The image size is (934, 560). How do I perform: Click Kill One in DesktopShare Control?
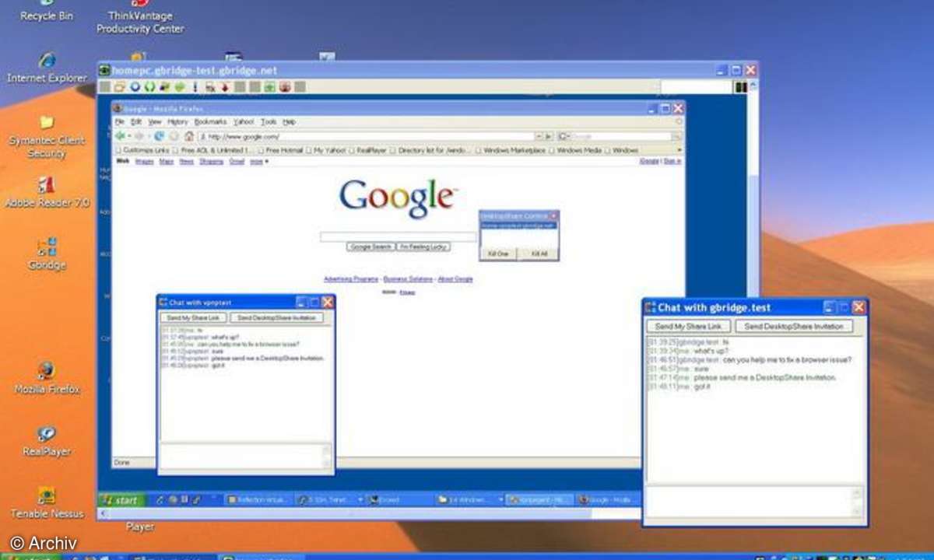pyautogui.click(x=498, y=254)
